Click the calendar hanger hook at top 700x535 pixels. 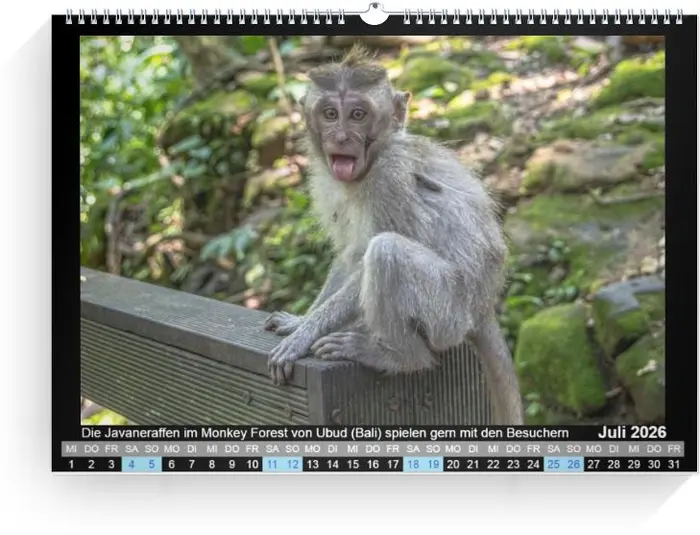tap(373, 14)
